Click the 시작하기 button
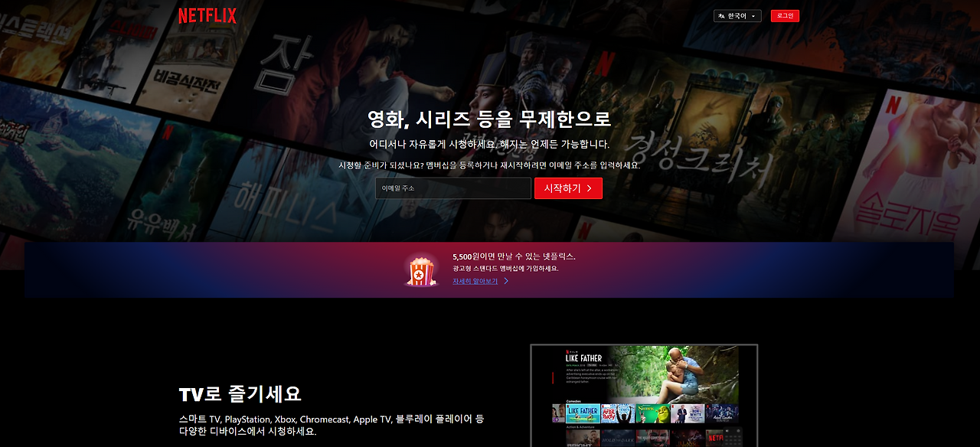 568,188
